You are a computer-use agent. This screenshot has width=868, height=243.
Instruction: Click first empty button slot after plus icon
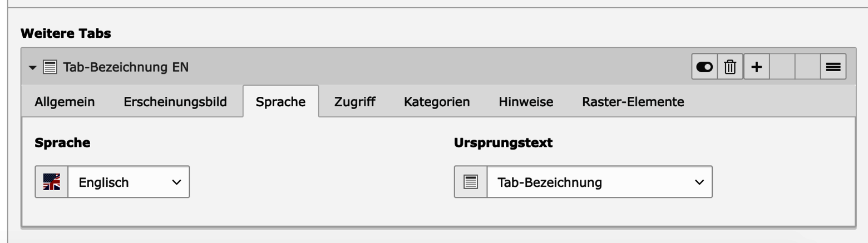pyautogui.click(x=782, y=67)
